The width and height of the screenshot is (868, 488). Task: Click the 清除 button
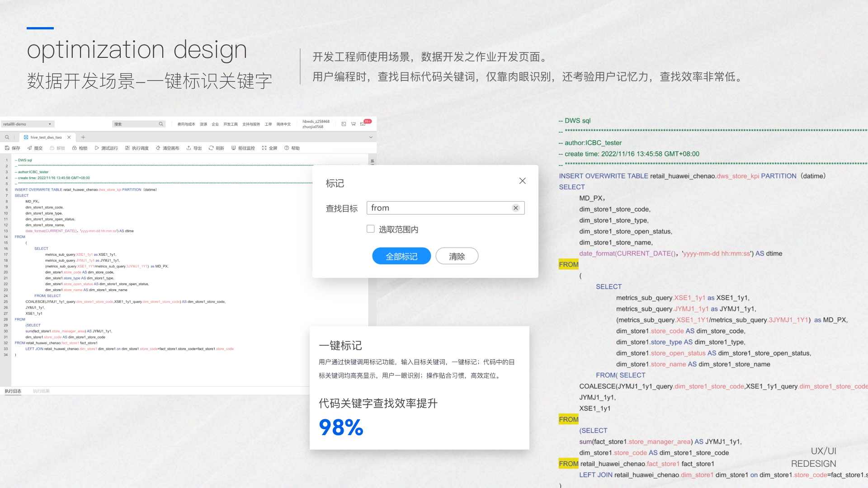457,256
